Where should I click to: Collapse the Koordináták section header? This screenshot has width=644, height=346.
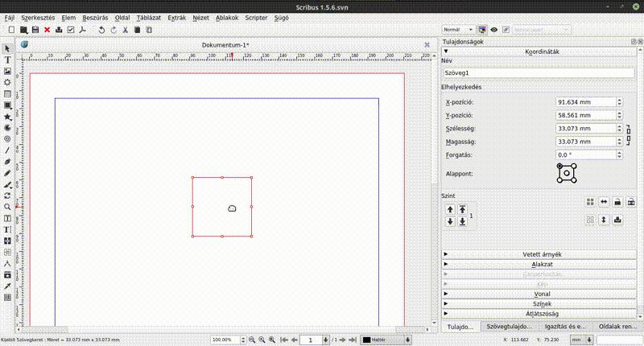542,51
